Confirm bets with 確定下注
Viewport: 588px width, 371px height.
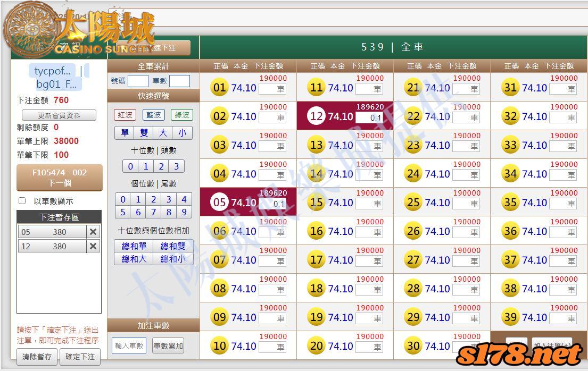click(80, 357)
